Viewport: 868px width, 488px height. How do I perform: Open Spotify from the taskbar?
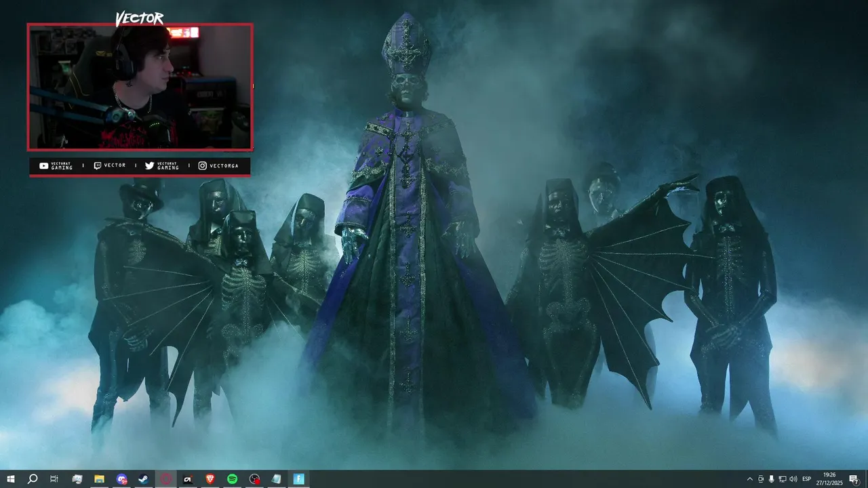click(x=232, y=479)
